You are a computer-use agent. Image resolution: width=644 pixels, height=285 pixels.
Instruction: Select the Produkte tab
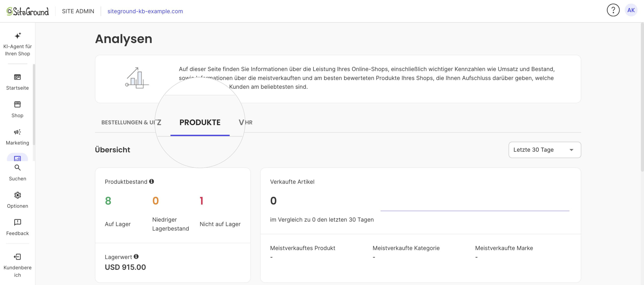coord(200,122)
